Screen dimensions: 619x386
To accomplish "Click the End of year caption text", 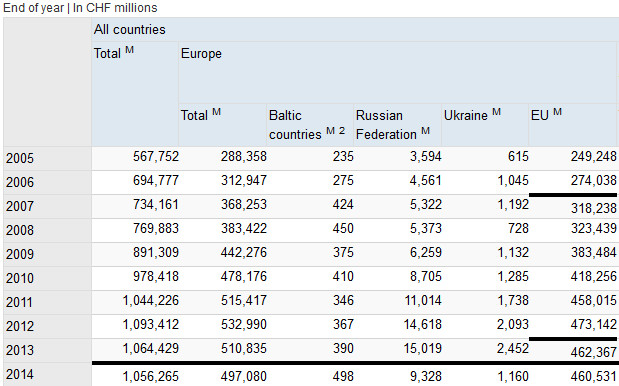I will click(33, 8).
